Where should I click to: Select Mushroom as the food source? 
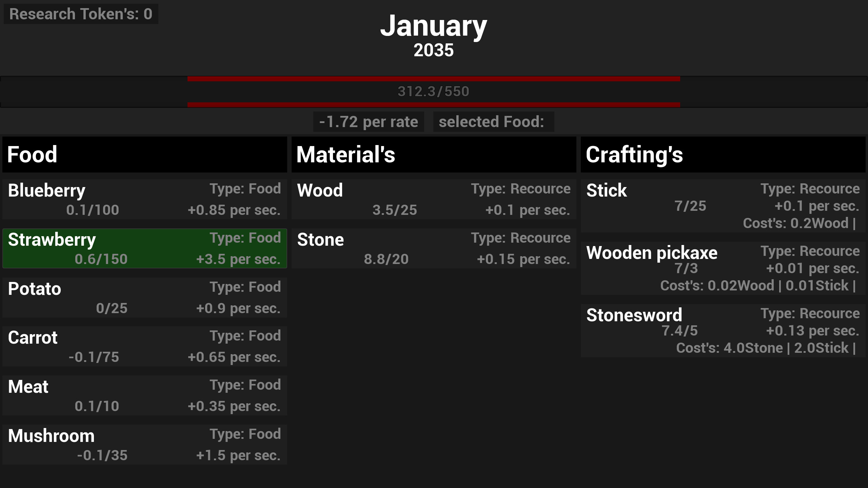[x=144, y=444]
